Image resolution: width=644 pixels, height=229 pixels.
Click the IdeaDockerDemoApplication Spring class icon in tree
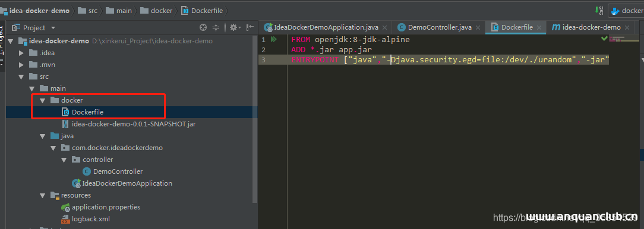tap(77, 183)
